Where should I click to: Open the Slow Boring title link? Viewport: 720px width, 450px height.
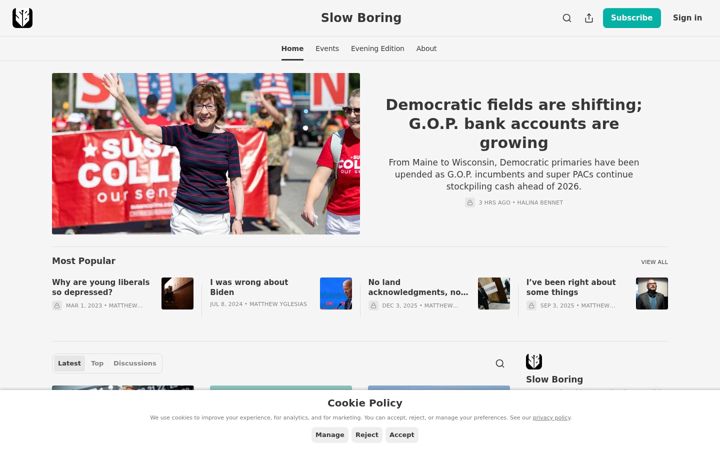click(361, 17)
